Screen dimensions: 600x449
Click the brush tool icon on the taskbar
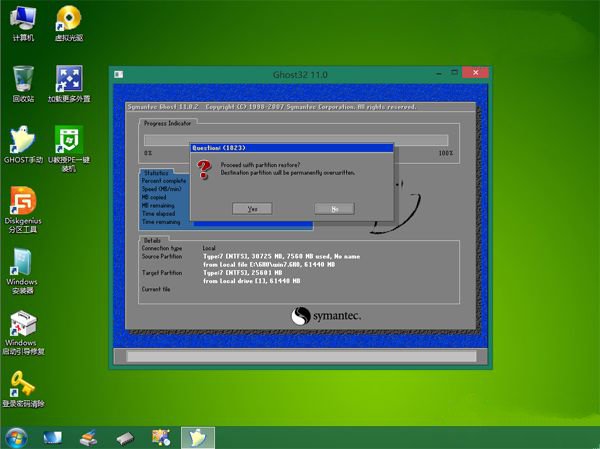click(x=88, y=438)
